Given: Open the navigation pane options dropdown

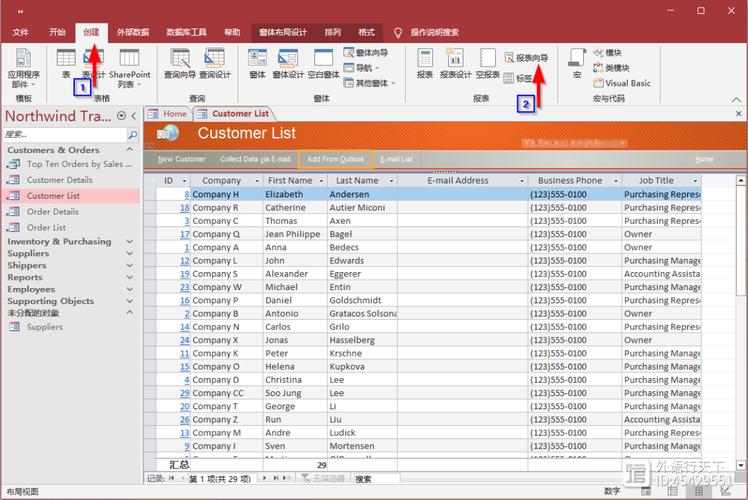Looking at the screenshot, I should tap(122, 115).
